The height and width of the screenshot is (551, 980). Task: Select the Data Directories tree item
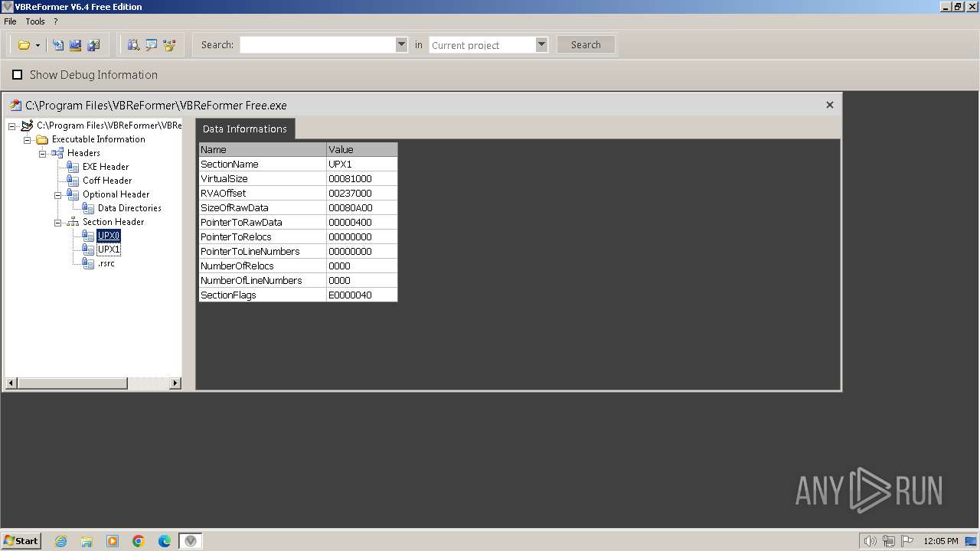click(x=129, y=208)
